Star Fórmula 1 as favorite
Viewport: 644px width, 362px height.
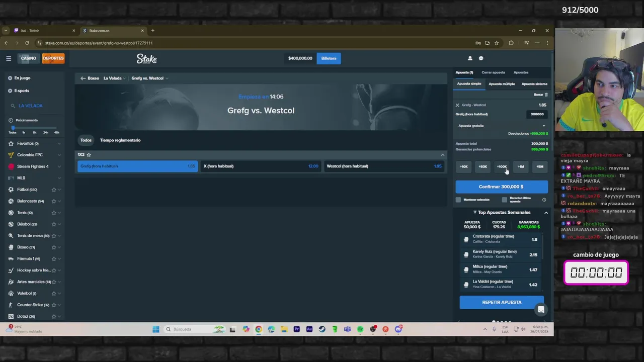(x=54, y=259)
